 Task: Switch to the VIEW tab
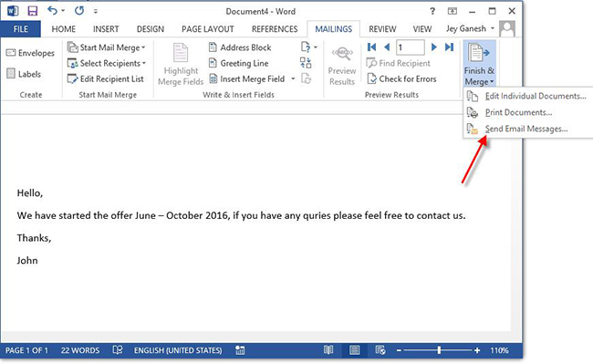pos(422,29)
